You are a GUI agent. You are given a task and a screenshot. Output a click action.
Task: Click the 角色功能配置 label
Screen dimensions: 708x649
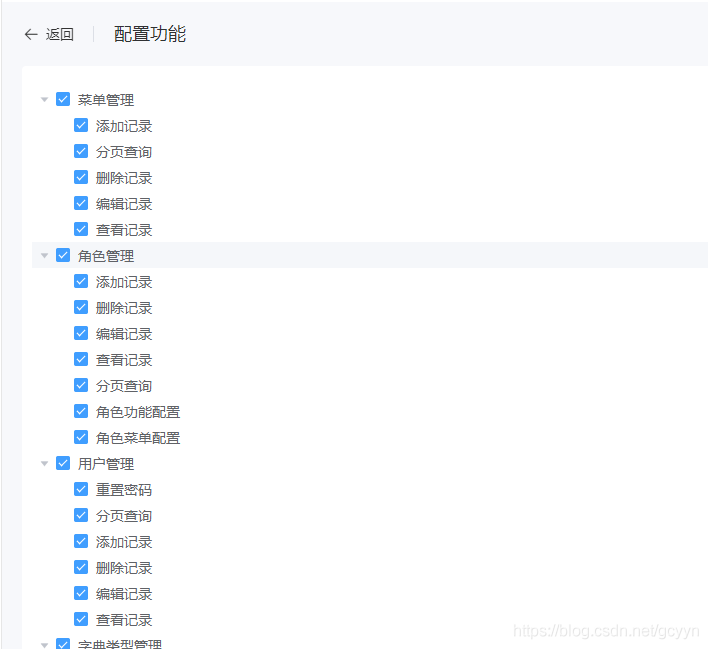[x=138, y=412]
